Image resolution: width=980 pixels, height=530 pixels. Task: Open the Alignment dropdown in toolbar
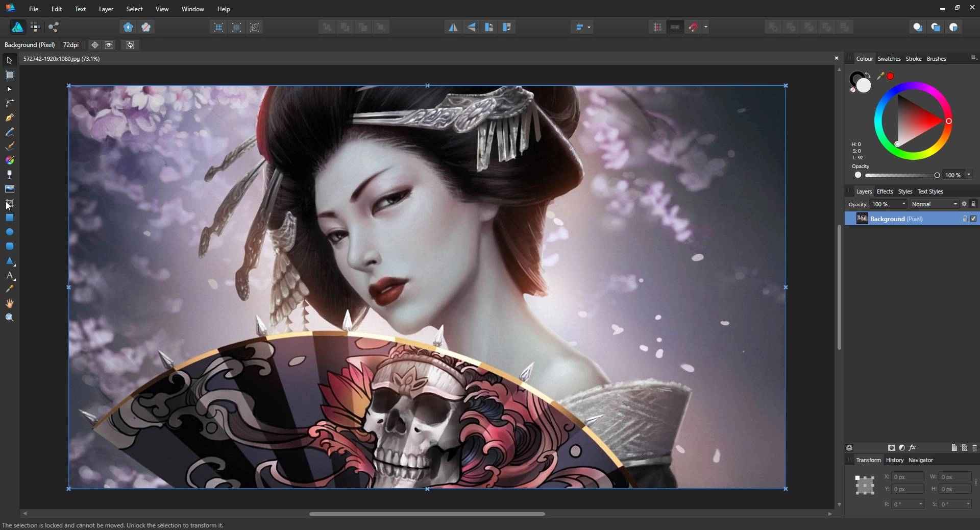click(582, 27)
